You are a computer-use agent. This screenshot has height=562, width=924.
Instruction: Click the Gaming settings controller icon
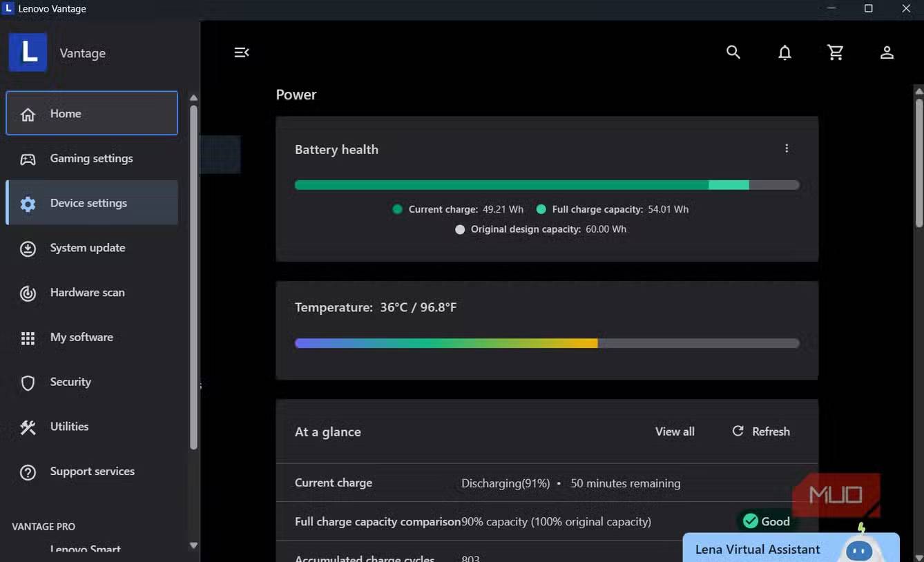click(28, 159)
